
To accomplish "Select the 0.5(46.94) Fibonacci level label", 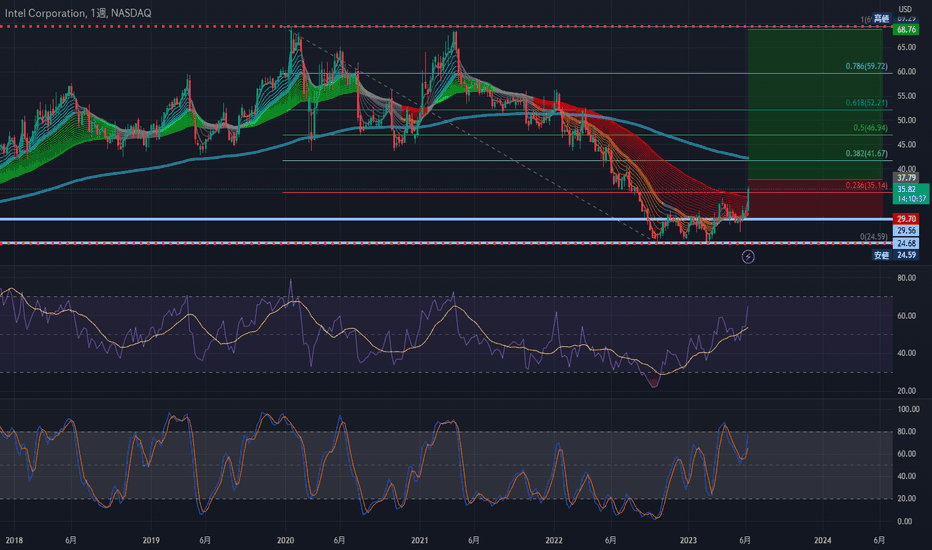I will 871,128.
